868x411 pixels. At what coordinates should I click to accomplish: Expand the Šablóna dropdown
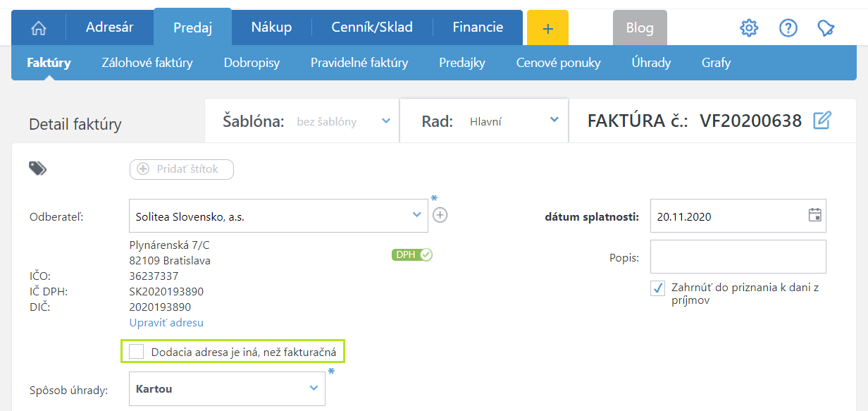(x=385, y=121)
